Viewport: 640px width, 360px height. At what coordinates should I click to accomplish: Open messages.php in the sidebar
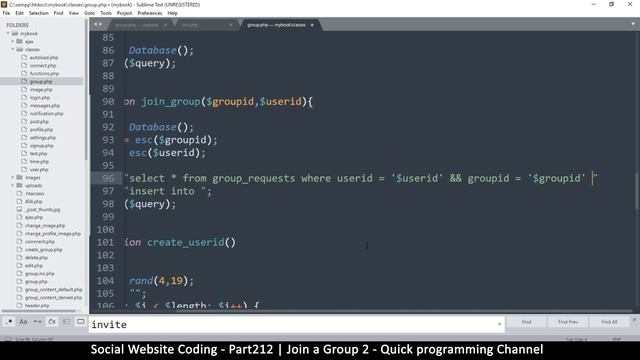click(x=44, y=105)
